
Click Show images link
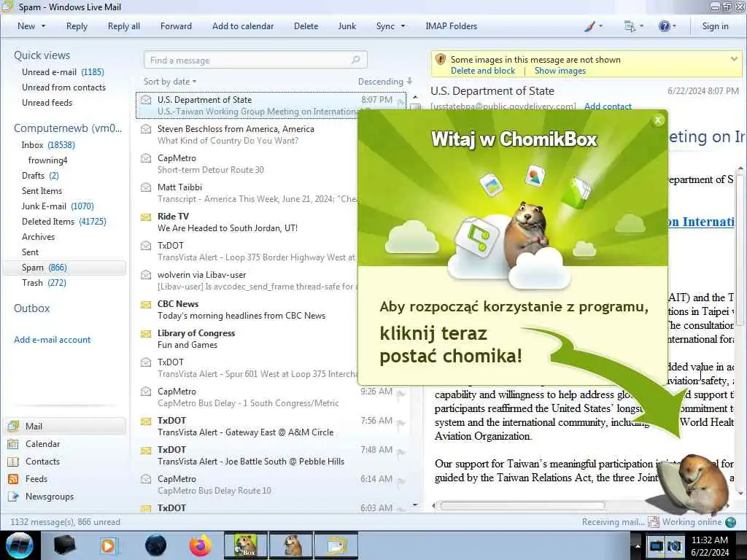point(560,71)
